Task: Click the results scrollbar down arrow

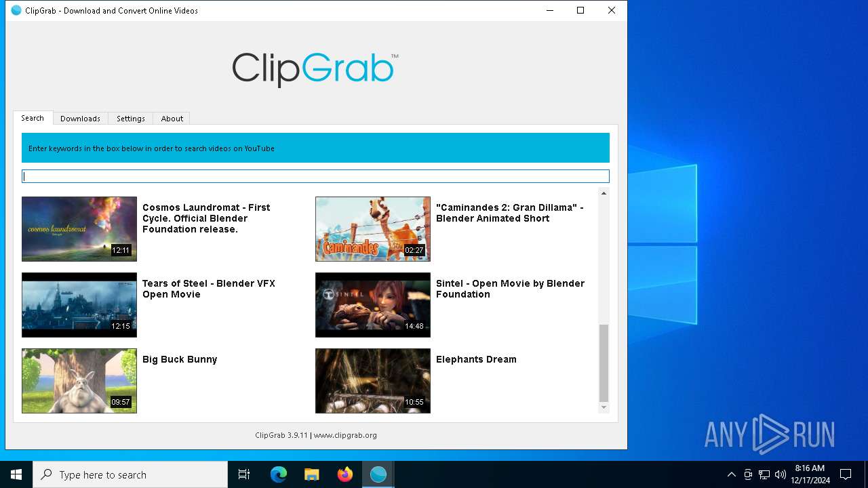Action: 604,407
